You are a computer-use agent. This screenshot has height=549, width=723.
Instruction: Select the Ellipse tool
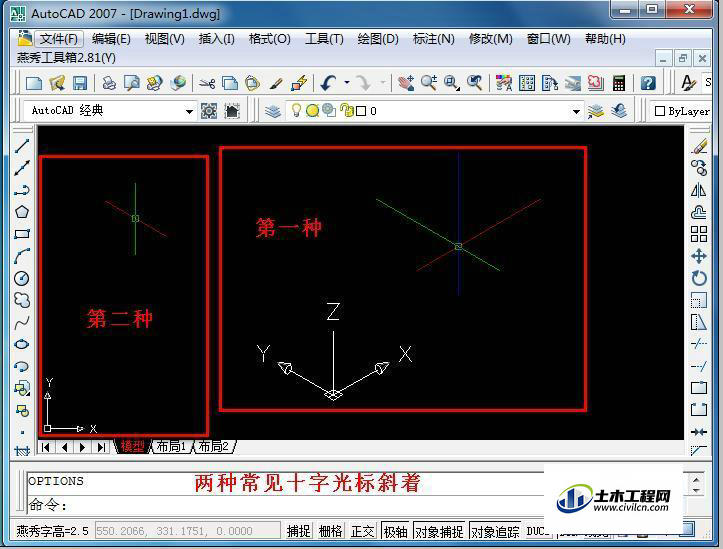(22, 344)
